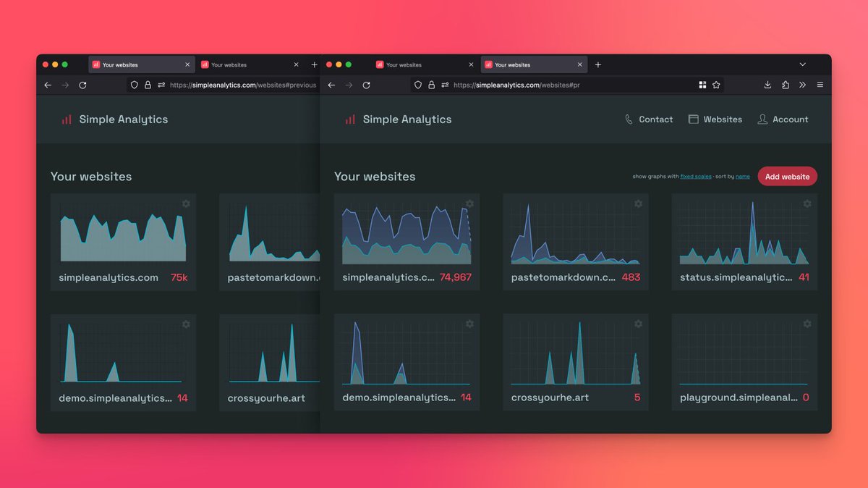868x488 pixels.
Task: Expand the list-all-tabs chevron in right window
Action: pyautogui.click(x=802, y=64)
